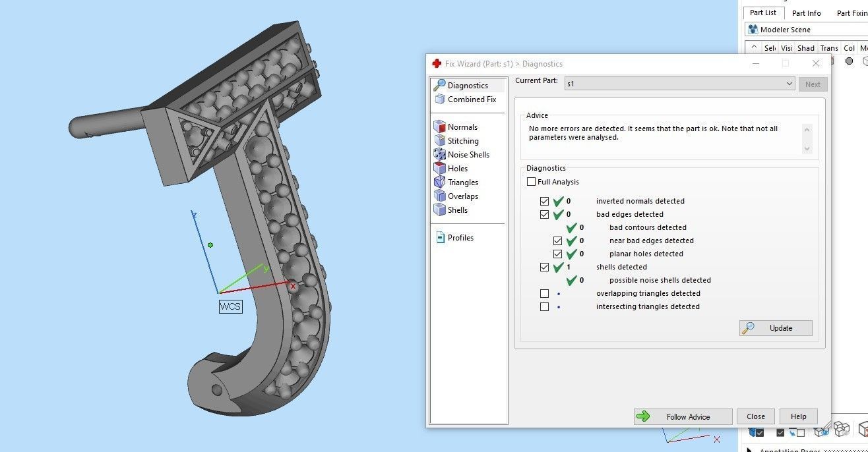Image resolution: width=868 pixels, height=452 pixels.
Task: Click the multi-cube icon below part list
Action: 842,429
